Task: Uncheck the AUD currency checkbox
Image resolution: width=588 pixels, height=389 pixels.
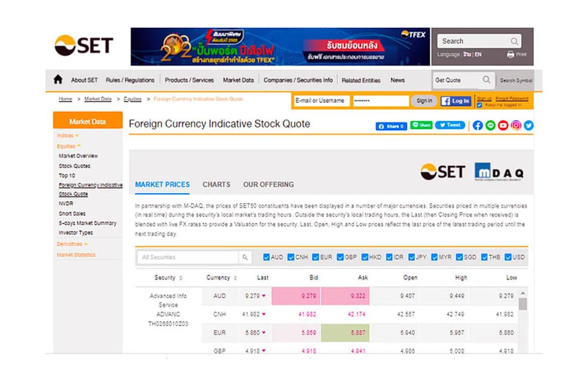Action: pos(267,257)
